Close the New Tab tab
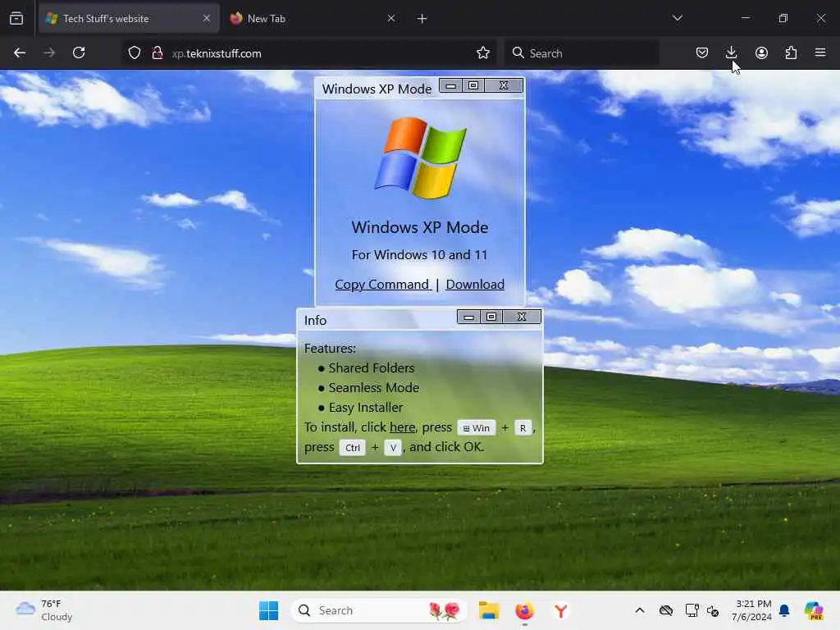Screen dimensions: 840x630 tap(391, 18)
